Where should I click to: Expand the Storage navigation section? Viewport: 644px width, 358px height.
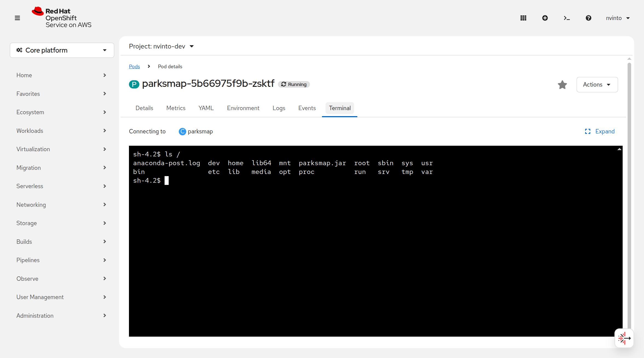pyautogui.click(x=62, y=223)
